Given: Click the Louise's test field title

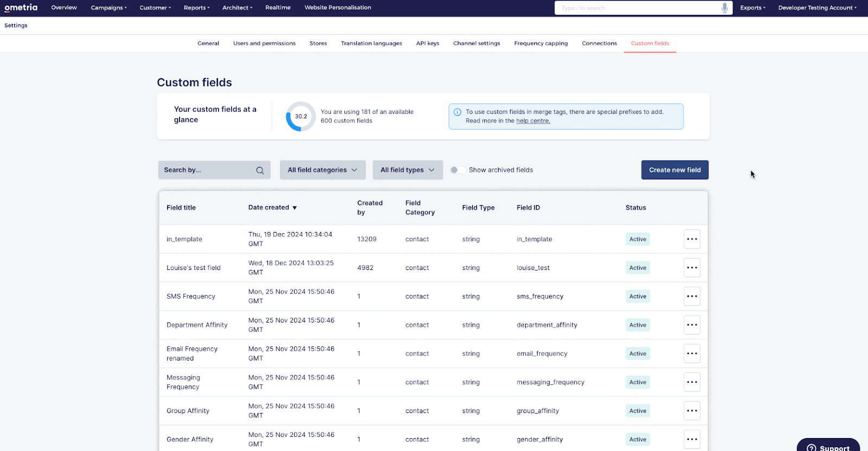Looking at the screenshot, I should 193,268.
